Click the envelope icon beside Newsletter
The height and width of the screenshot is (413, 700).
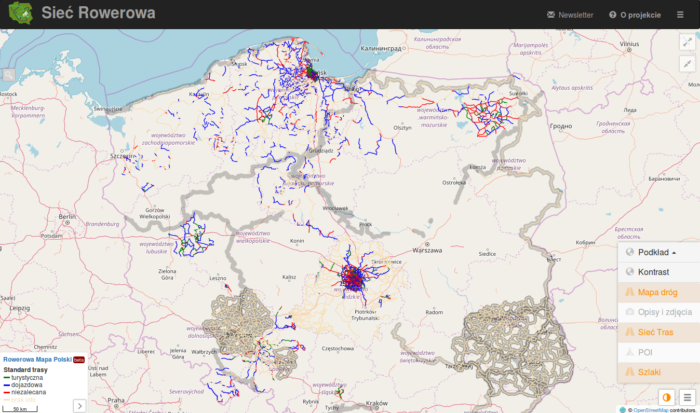(551, 15)
